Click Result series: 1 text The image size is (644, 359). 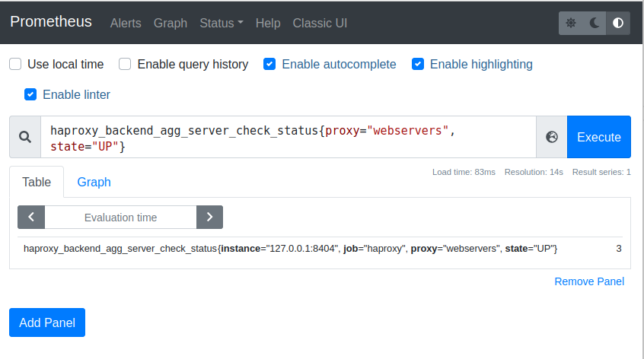tap(601, 173)
